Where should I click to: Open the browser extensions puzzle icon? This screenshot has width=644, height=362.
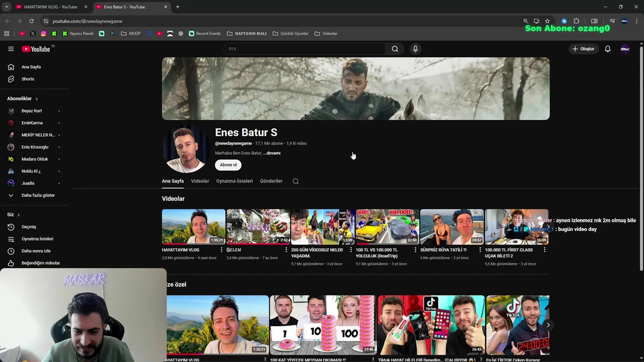pos(577,21)
